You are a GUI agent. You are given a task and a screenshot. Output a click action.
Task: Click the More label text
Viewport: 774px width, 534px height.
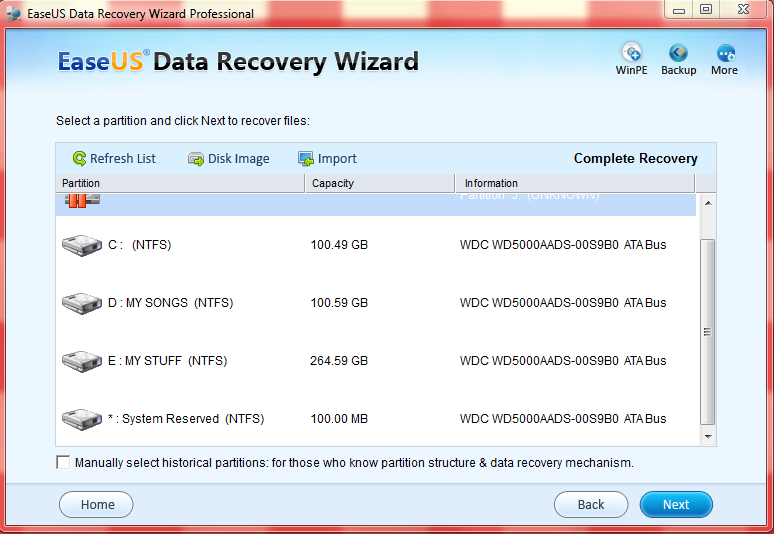724,70
